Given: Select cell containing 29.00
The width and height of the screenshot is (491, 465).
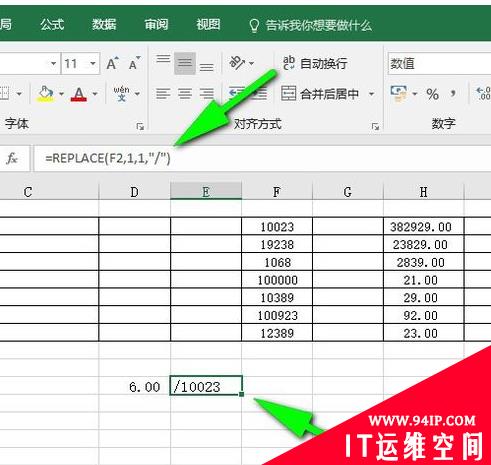Looking at the screenshot, I should coord(424,297).
